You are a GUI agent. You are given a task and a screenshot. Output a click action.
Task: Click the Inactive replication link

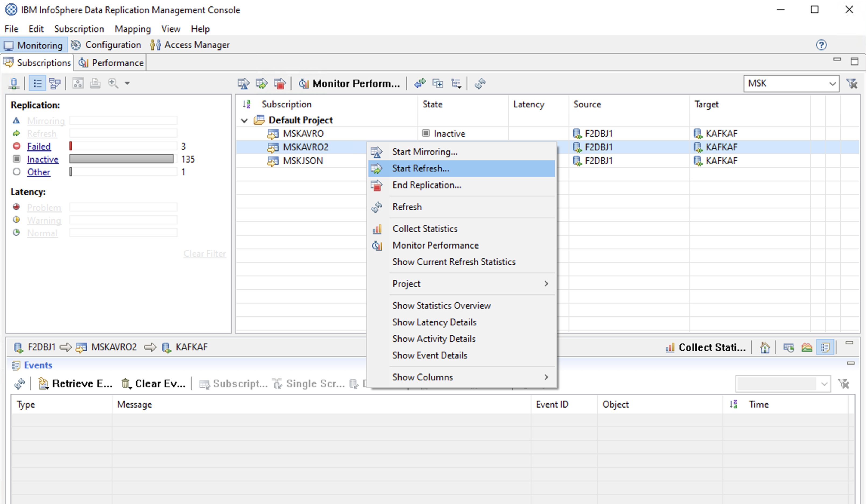[x=42, y=159]
